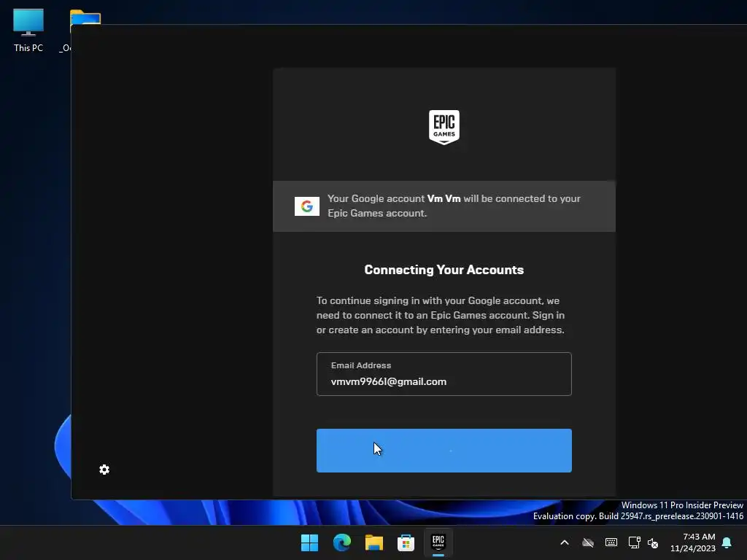Click the Epic Games logo
This screenshot has height=560, width=747.
point(444,127)
